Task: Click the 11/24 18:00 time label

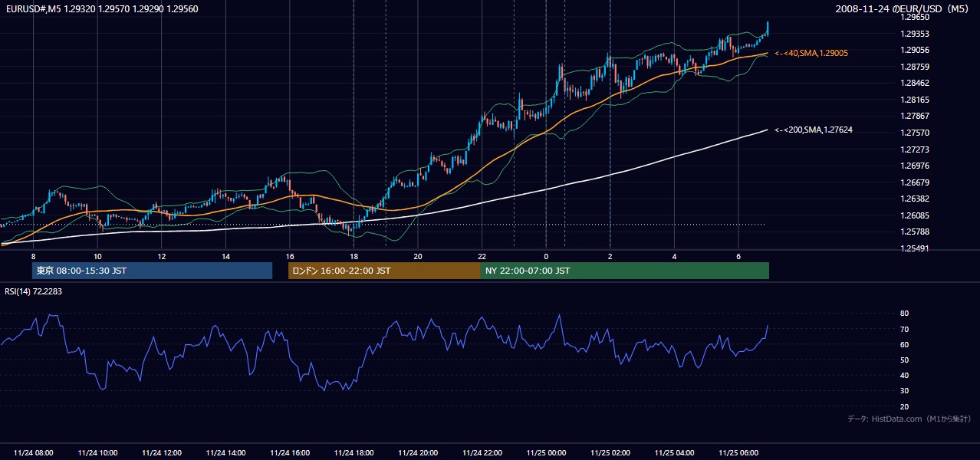Action: click(354, 453)
